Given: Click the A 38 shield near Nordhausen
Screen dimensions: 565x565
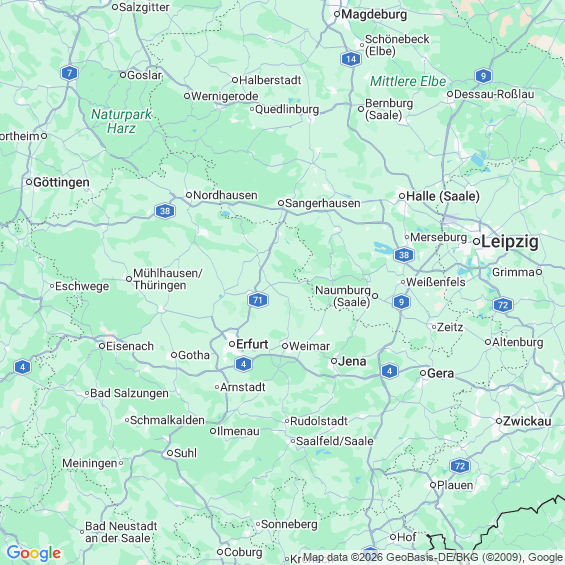Looking at the screenshot, I should (165, 211).
